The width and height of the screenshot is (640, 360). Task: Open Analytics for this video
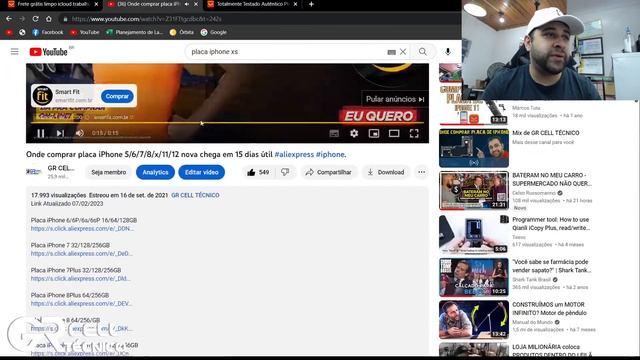[x=156, y=172]
